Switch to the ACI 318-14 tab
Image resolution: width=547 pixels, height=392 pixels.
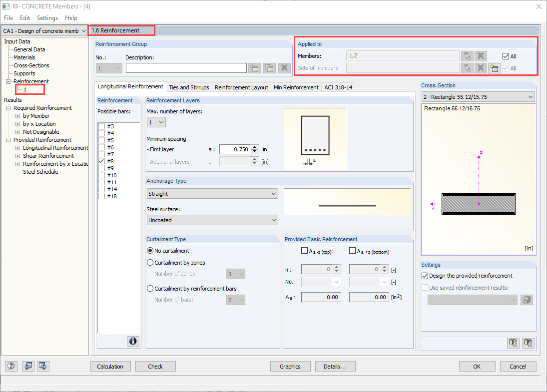pyautogui.click(x=338, y=87)
